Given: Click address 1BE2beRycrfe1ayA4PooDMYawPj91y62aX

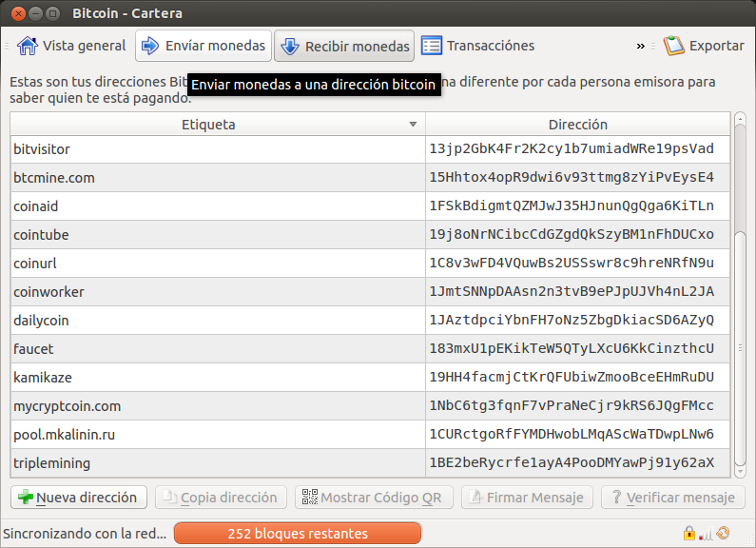Looking at the screenshot, I should [x=572, y=462].
